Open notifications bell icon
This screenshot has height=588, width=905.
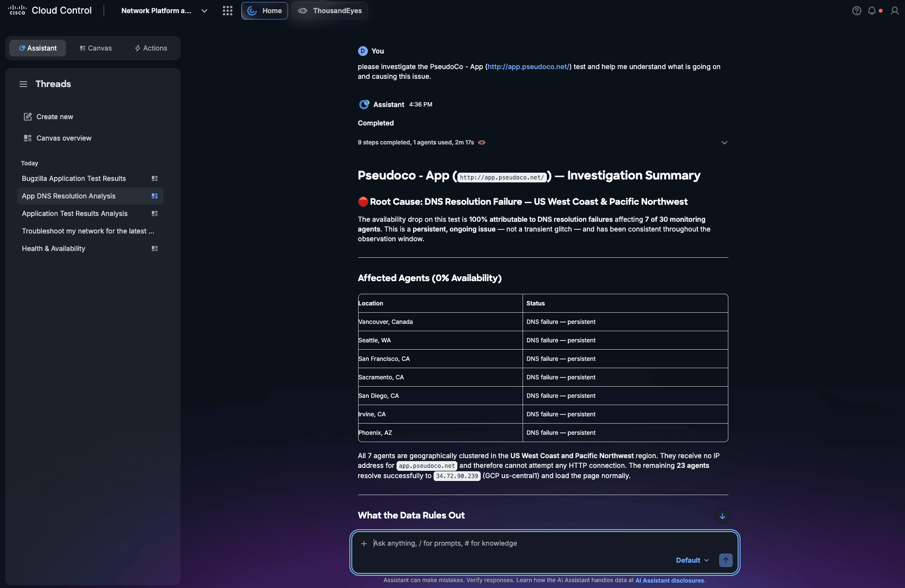(x=872, y=11)
